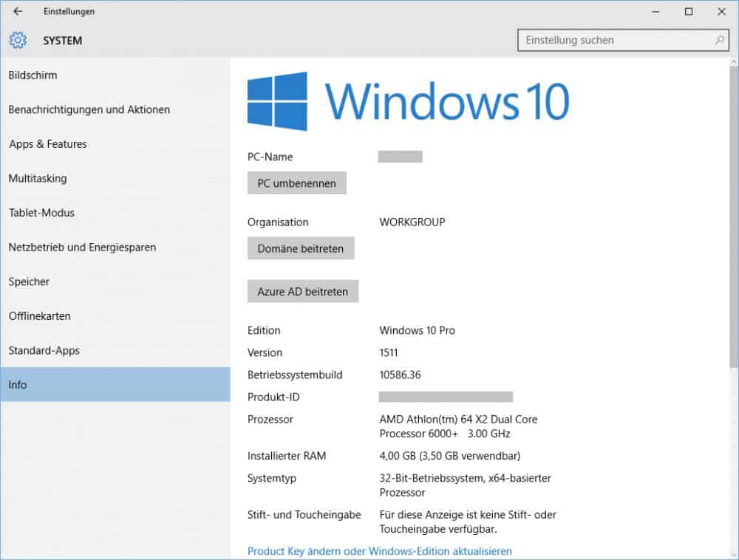The width and height of the screenshot is (739, 560).
Task: Close the Einstellungen window
Action: pos(721,12)
